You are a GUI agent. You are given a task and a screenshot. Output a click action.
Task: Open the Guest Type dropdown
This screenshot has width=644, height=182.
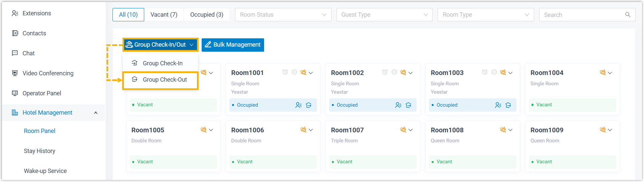[x=384, y=15]
